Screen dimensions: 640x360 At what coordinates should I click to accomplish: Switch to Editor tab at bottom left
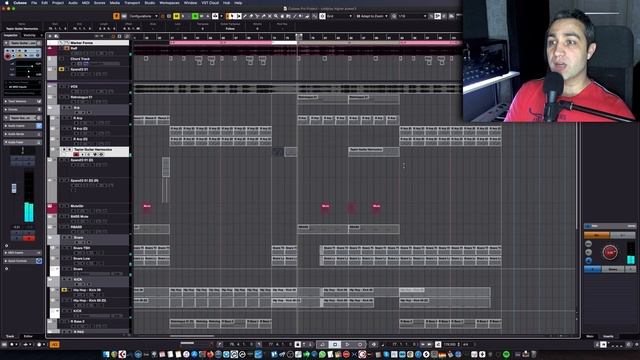28,336
